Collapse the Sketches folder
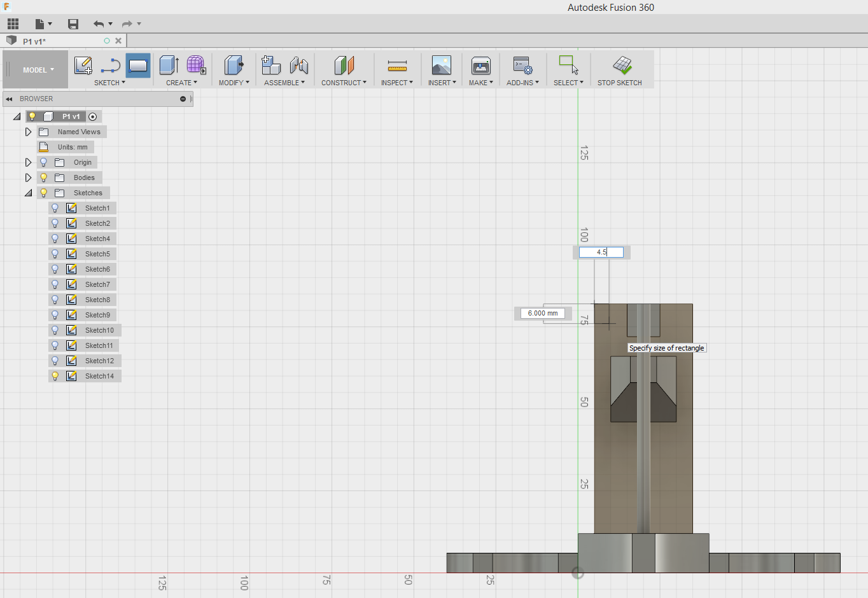The width and height of the screenshot is (868, 598). click(x=28, y=193)
